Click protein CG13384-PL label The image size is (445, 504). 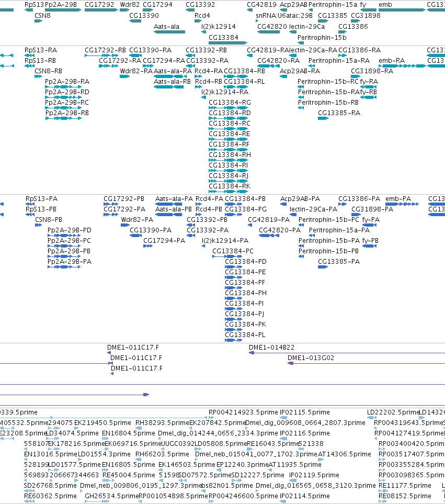[x=245, y=334]
